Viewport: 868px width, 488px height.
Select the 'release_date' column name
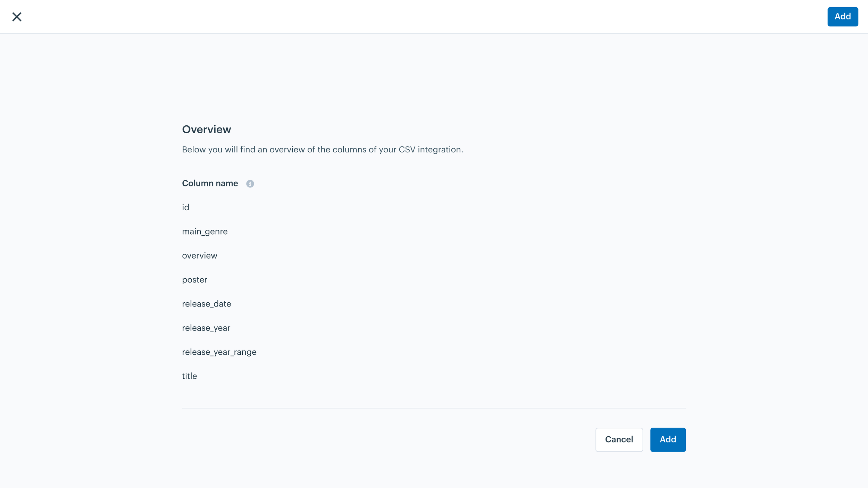pyautogui.click(x=207, y=304)
